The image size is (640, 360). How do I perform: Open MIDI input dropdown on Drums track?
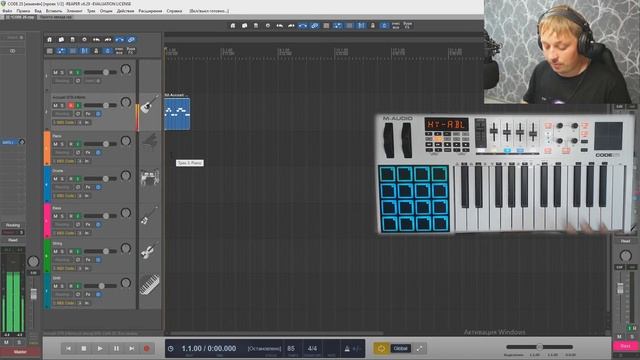65,196
